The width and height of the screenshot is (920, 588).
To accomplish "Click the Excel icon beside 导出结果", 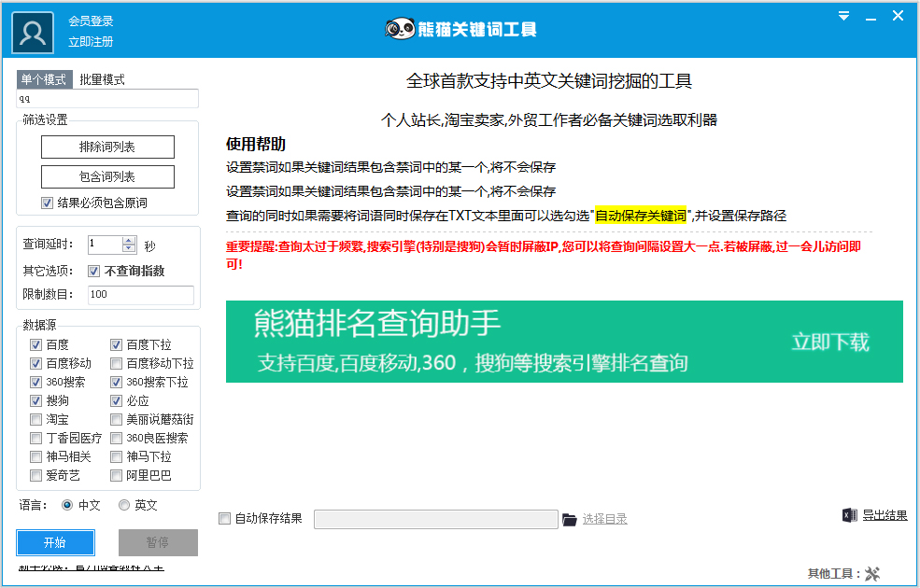I will coord(849,515).
